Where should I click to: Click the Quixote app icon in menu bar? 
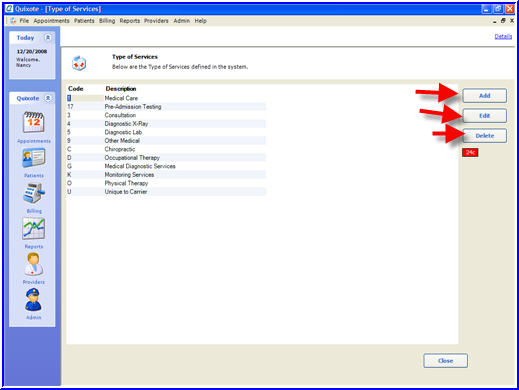[13, 21]
